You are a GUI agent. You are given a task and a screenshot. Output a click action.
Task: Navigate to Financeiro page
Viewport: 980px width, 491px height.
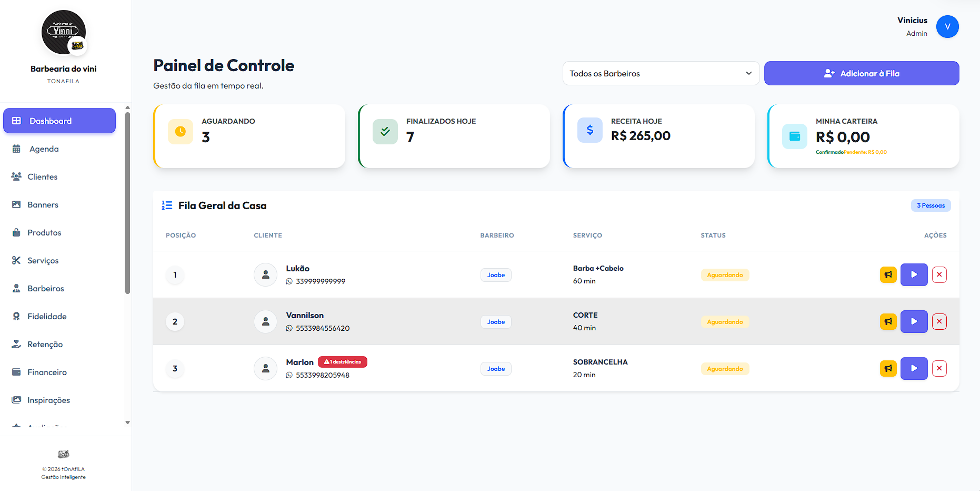pyautogui.click(x=47, y=372)
